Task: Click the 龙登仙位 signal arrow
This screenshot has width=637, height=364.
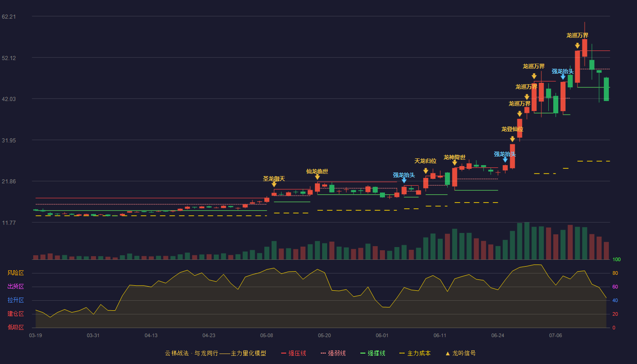Action: click(512, 139)
